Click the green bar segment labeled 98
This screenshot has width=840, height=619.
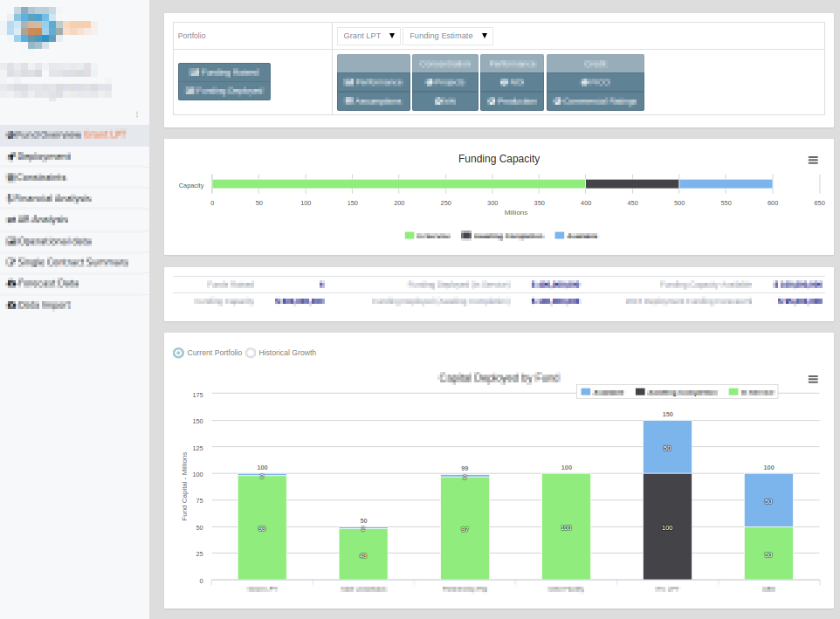262,528
